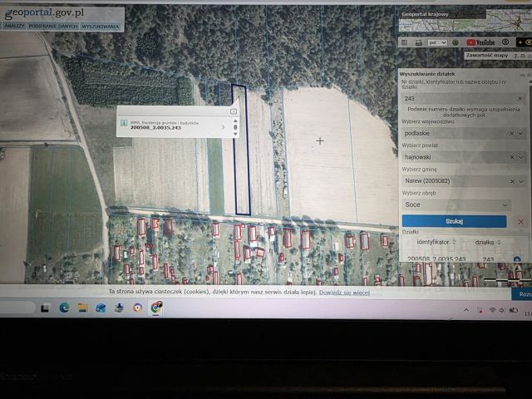This screenshot has height=399, width=532.
Task: Open Microsoft Edge from the taskbar
Action: coord(64,308)
